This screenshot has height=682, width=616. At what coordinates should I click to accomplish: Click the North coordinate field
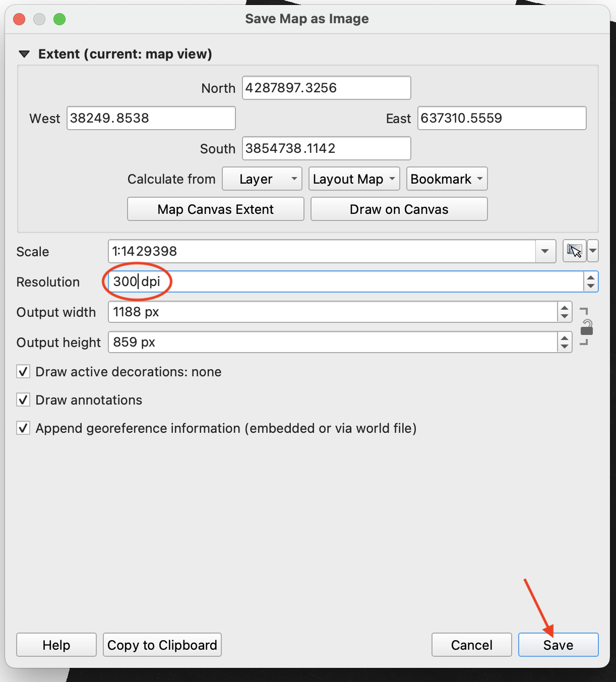coord(327,88)
